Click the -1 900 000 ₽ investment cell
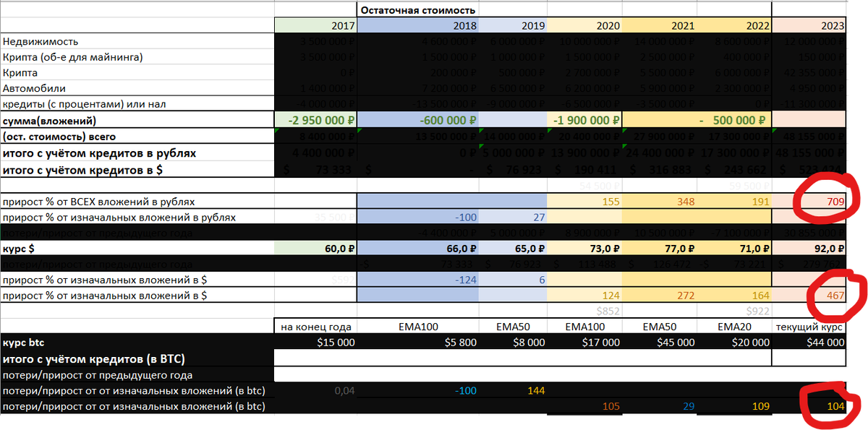868x430 pixels. pyautogui.click(x=584, y=121)
